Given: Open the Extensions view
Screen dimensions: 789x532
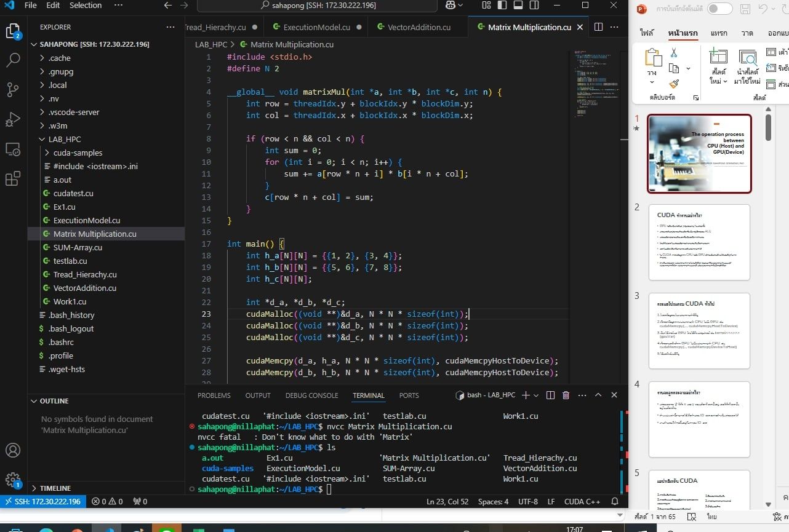Looking at the screenshot, I should click(13, 179).
